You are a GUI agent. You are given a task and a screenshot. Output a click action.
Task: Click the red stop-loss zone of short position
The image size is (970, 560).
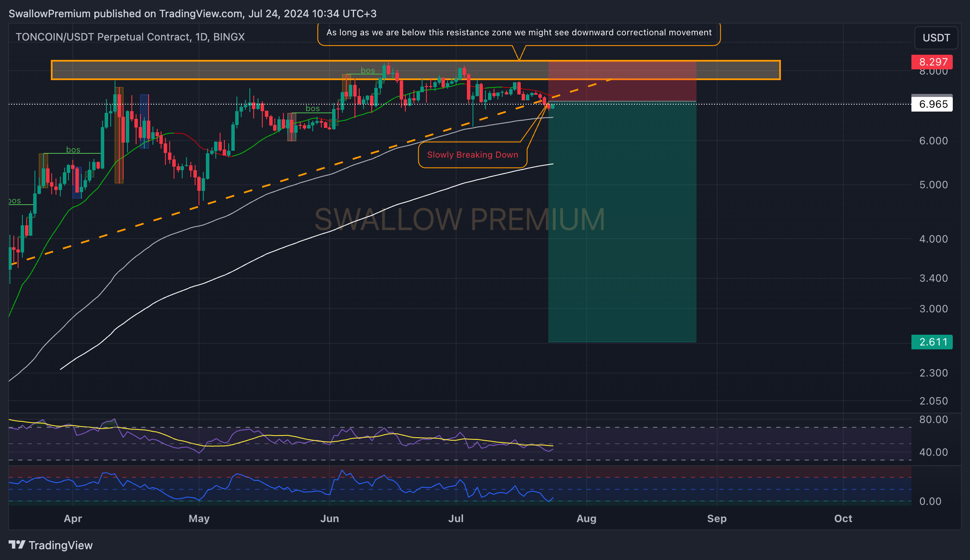tap(622, 82)
